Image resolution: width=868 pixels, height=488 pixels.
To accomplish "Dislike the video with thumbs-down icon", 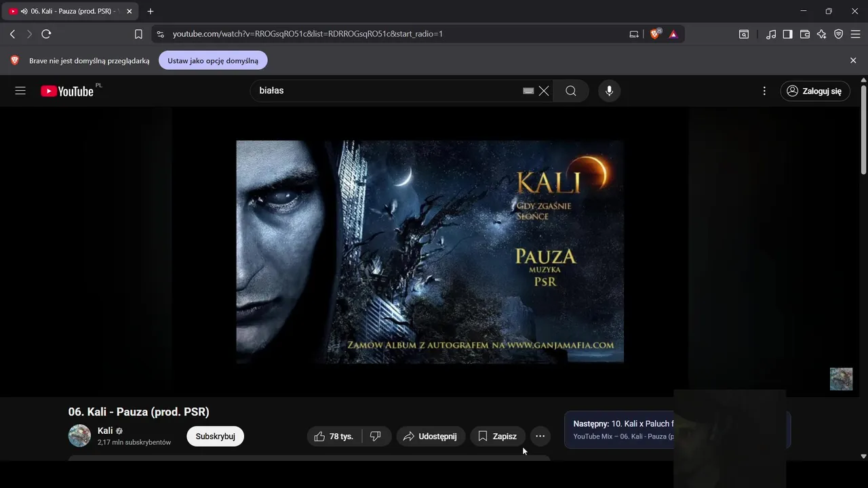I will point(376,436).
